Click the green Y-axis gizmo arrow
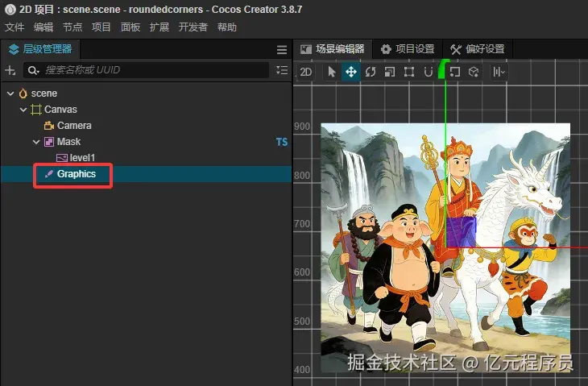588x386 pixels. (445, 68)
